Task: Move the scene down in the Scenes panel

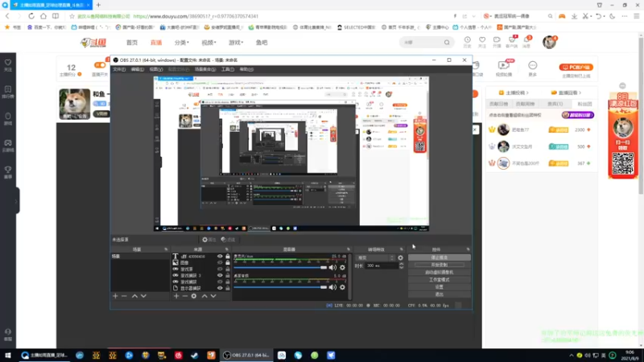Action: tap(143, 296)
